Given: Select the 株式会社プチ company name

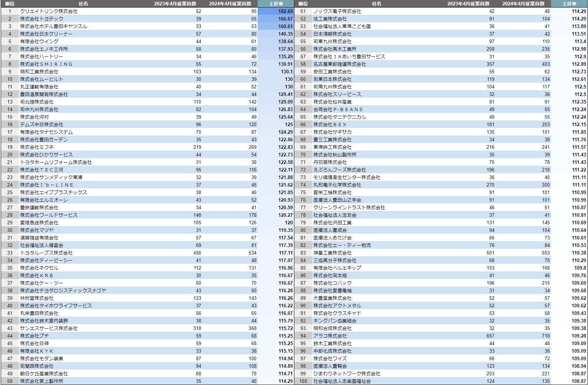Looking at the screenshot, I should 35,336.
